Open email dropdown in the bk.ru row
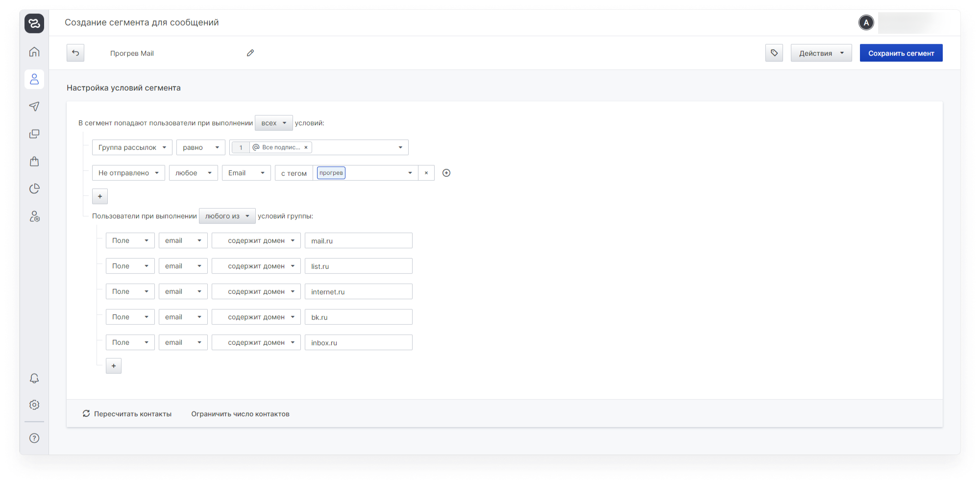980x484 pixels. (183, 317)
